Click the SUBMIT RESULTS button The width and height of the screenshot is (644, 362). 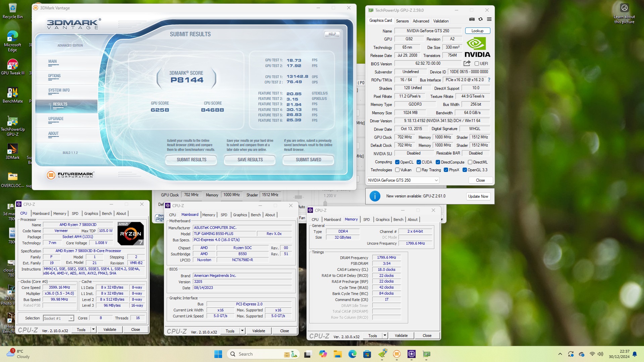point(192,160)
